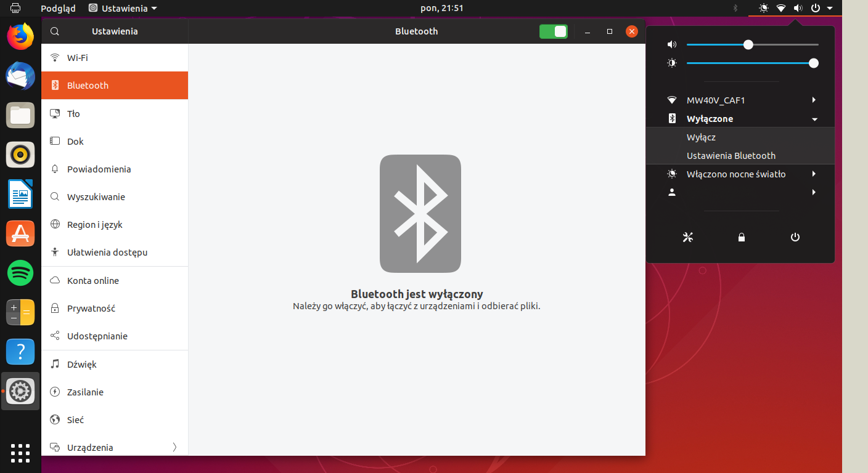Click the brightness sun icon in system menu
This screenshot has height=473, width=868.
672,63
